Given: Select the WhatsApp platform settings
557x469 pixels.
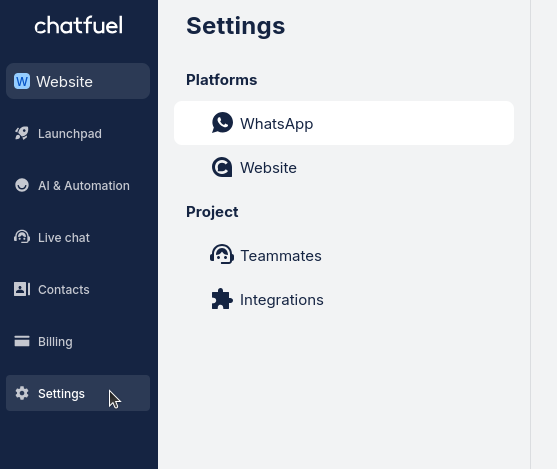Looking at the screenshot, I should coord(344,123).
